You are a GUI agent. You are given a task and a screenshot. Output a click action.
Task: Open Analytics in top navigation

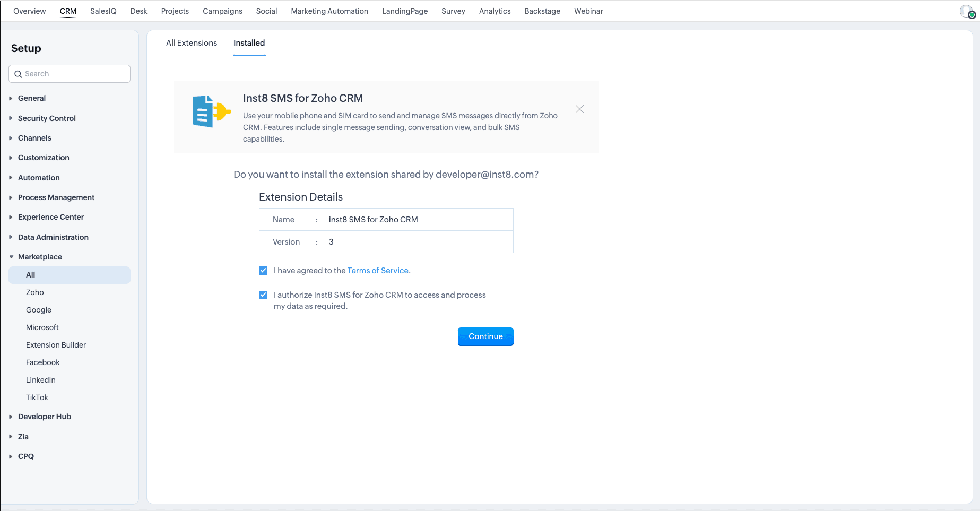[495, 11]
